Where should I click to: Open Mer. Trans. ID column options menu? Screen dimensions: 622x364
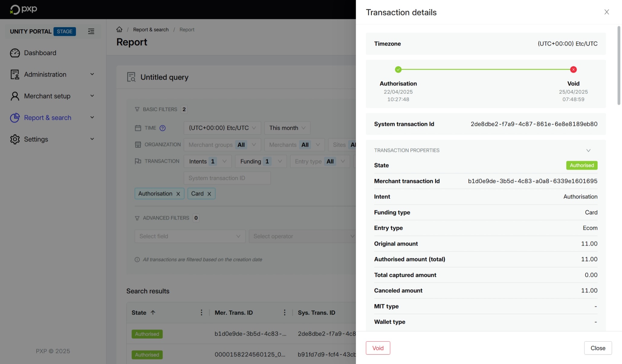[x=284, y=313]
